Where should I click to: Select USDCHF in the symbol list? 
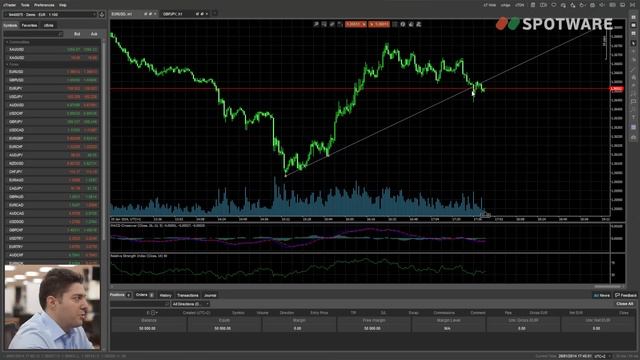(x=52, y=113)
